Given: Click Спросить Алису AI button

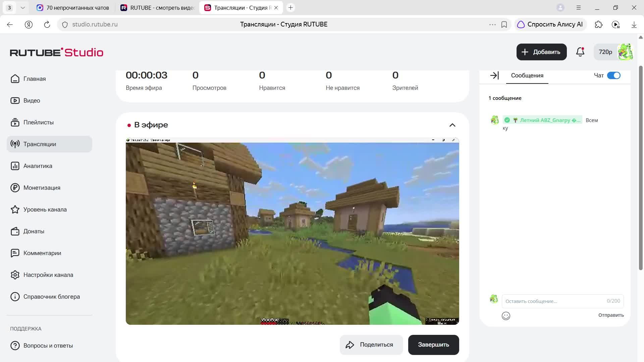Looking at the screenshot, I should [550, 24].
